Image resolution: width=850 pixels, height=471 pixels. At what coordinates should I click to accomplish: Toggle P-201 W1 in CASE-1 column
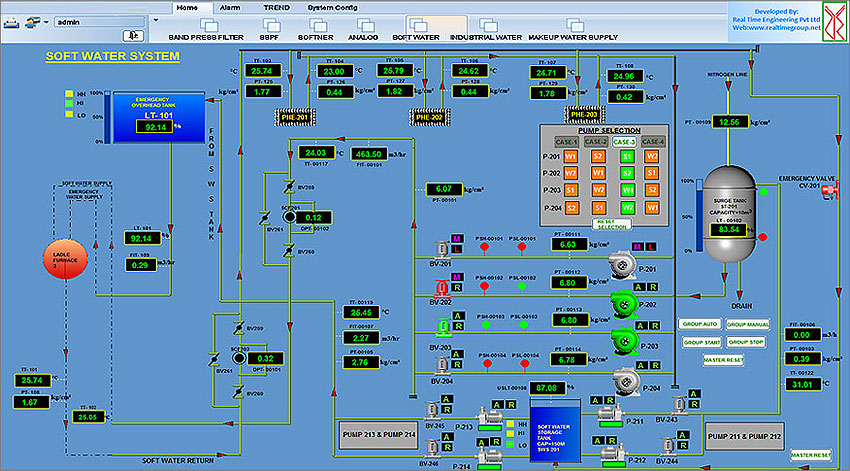(571, 156)
